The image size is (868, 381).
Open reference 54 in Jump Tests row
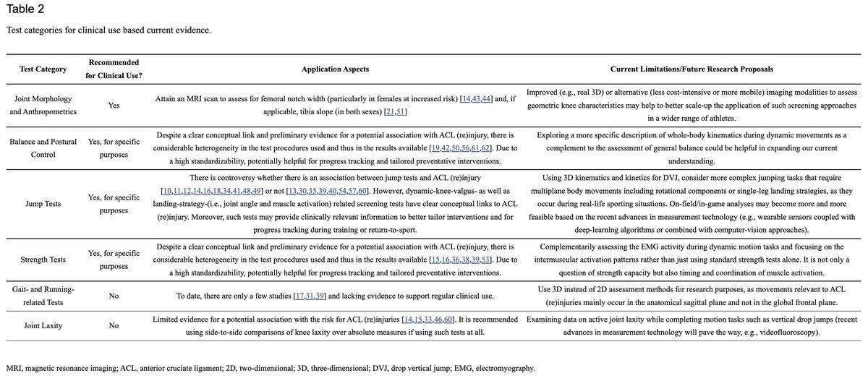(x=343, y=191)
